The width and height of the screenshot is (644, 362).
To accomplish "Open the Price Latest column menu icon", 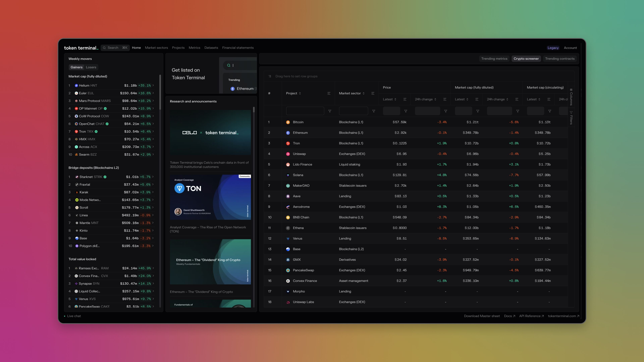I will pyautogui.click(x=405, y=99).
